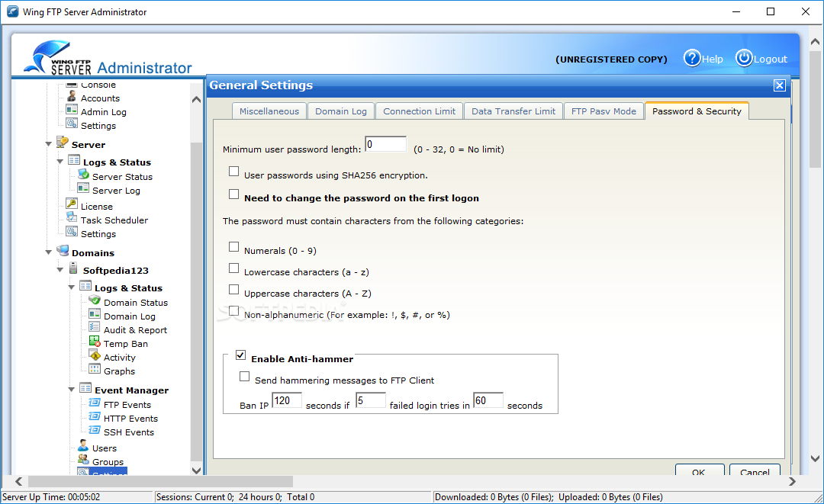The width and height of the screenshot is (824, 504).
Task: Check Send hammering messages to FTP Client
Action: point(244,377)
